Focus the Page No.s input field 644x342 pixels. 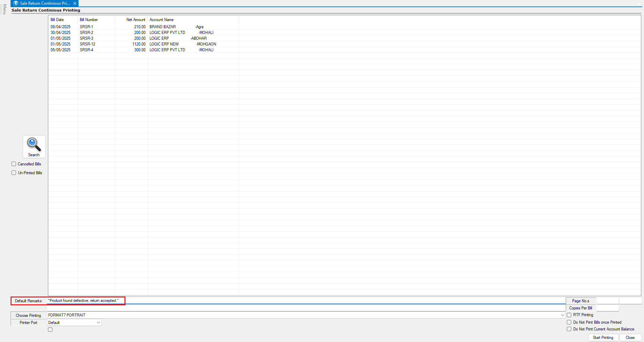pyautogui.click(x=608, y=301)
